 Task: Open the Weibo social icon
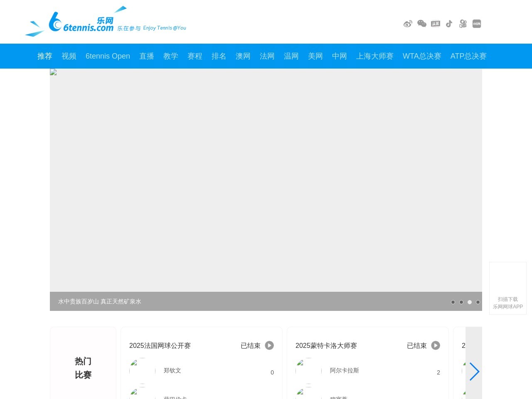(408, 24)
